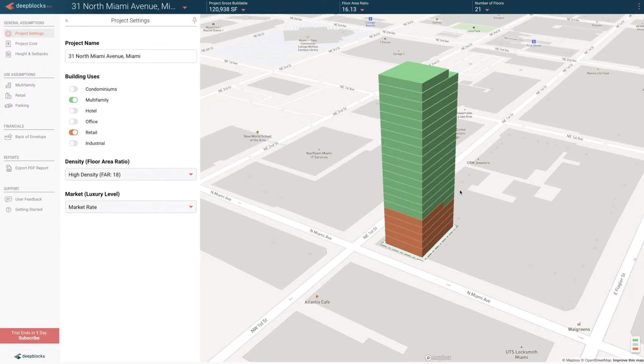Enable the Hotel toggle

[x=73, y=111]
